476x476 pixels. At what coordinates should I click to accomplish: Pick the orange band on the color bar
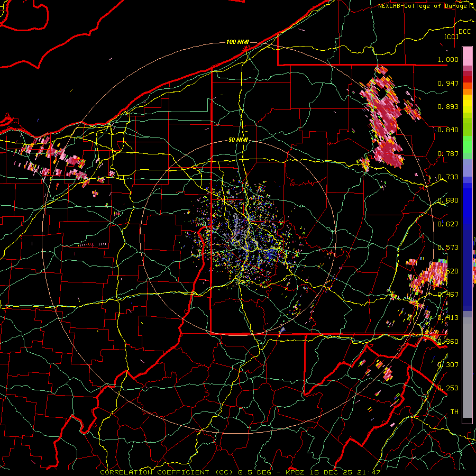(467, 91)
